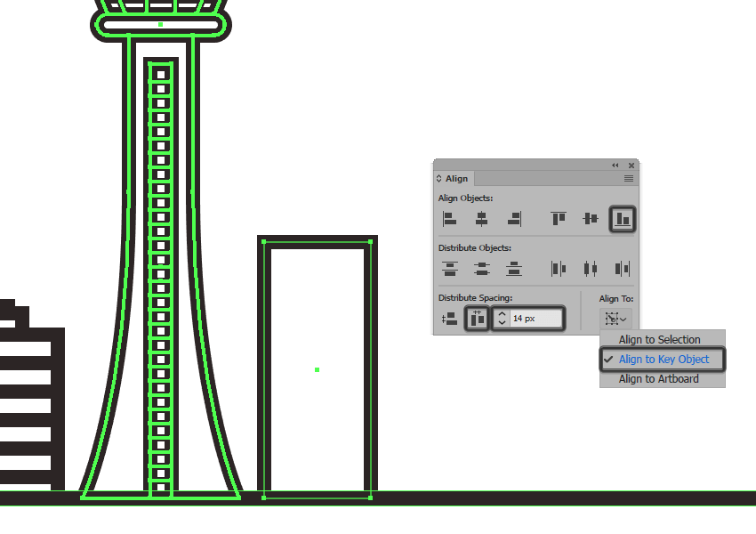This screenshot has width=756, height=534.
Task: Choose Align to Key Object option
Action: (663, 360)
